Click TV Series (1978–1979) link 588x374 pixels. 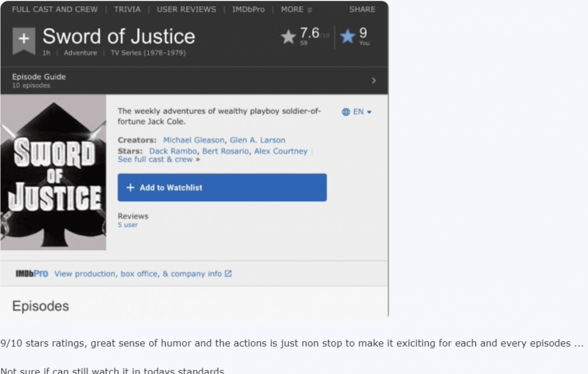click(x=148, y=53)
